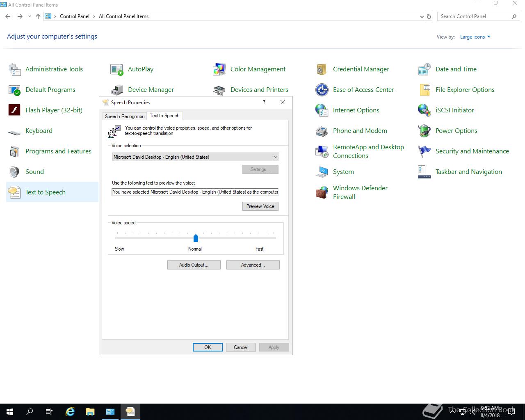The height and width of the screenshot is (420, 525).
Task: Open File Explorer Options icon
Action: tap(425, 90)
